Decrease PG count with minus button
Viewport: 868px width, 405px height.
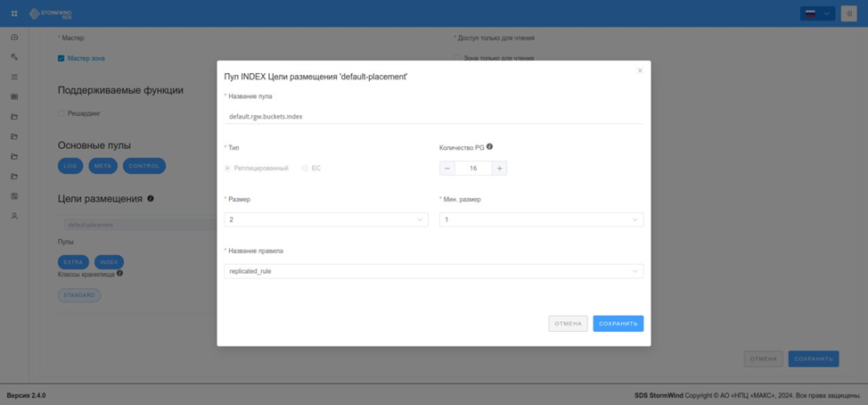[x=447, y=169]
